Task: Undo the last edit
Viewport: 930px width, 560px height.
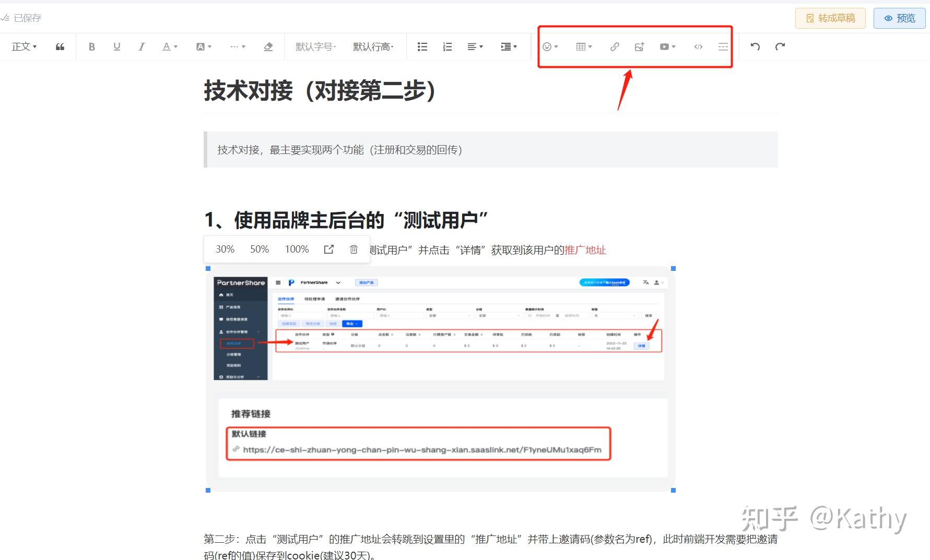Action: point(755,47)
